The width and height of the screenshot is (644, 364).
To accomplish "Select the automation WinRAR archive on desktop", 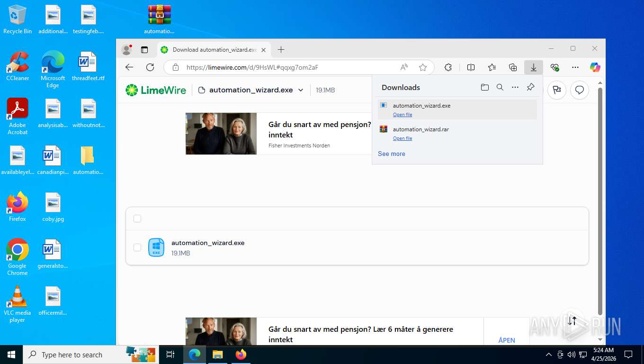I will pos(159,19).
